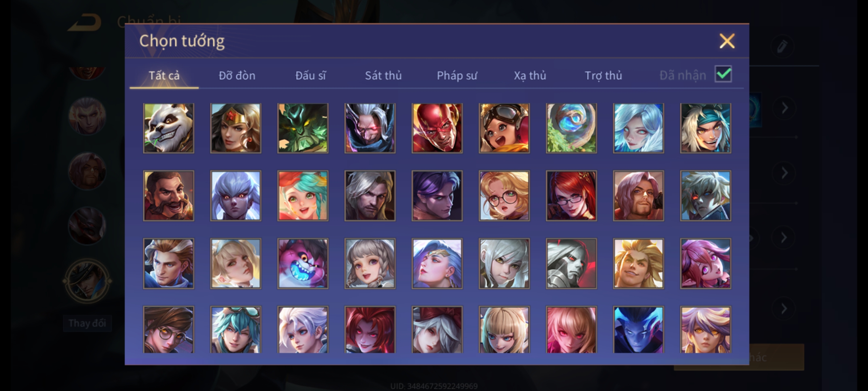The width and height of the screenshot is (868, 391).
Task: Close the Chọn tướng dialog
Action: pos(727,41)
